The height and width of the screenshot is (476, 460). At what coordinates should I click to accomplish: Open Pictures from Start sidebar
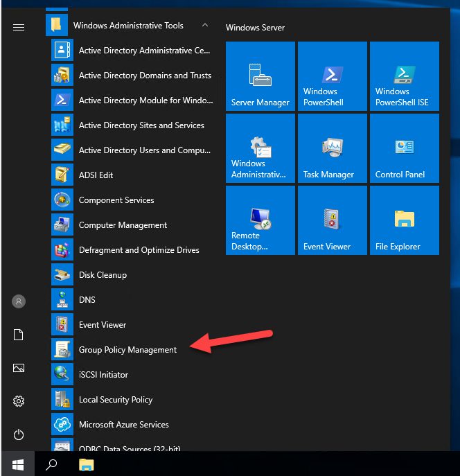pyautogui.click(x=19, y=368)
